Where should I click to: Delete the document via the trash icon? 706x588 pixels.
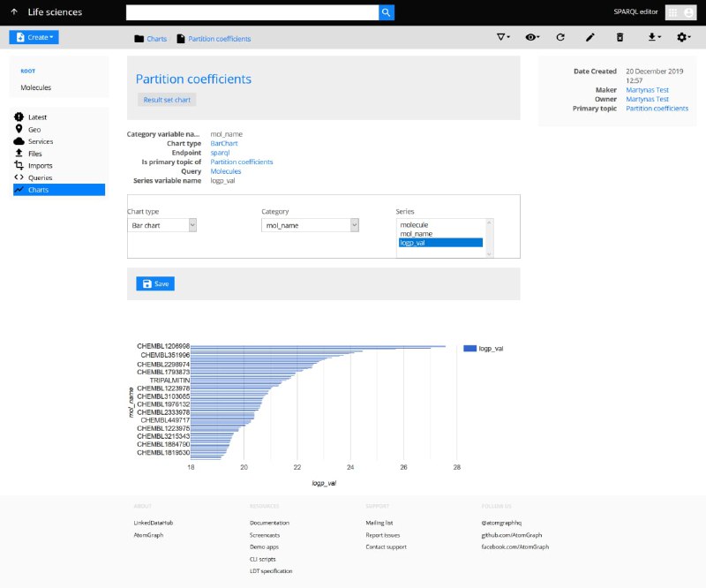pos(620,37)
